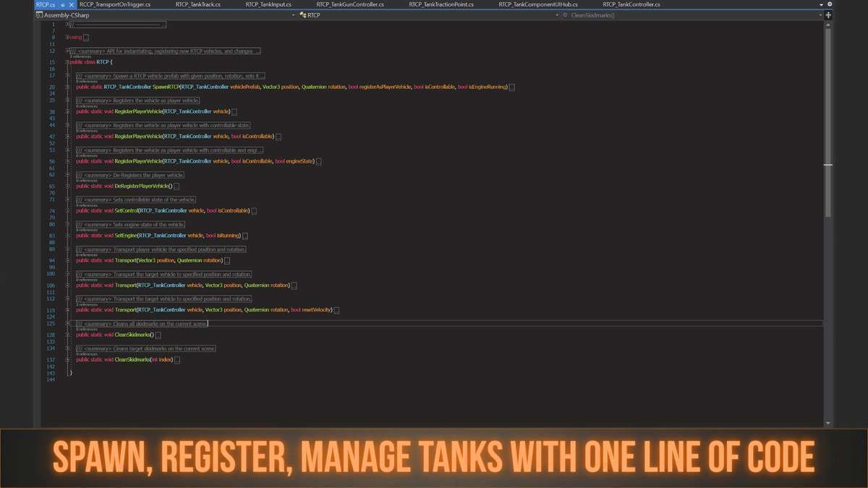Click the split editor handle icon
Screen dimensions: 868x488
tap(828, 14)
